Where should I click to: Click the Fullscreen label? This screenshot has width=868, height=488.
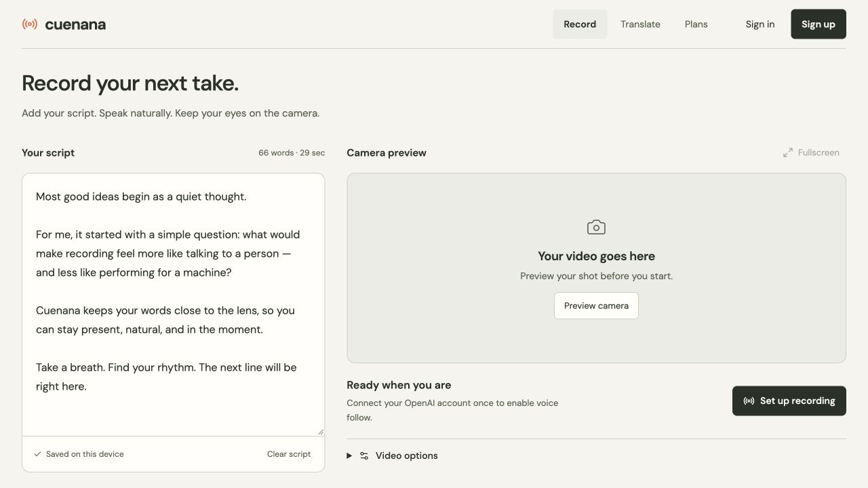coord(818,152)
